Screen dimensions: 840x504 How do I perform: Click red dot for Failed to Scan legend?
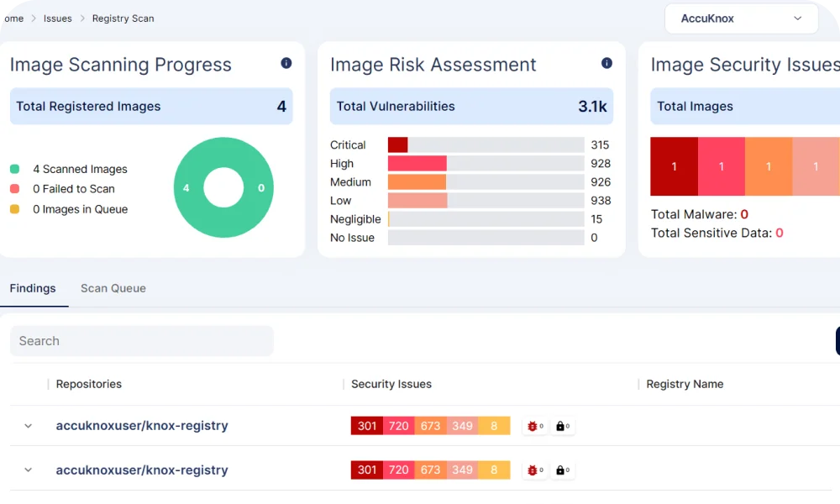14,189
